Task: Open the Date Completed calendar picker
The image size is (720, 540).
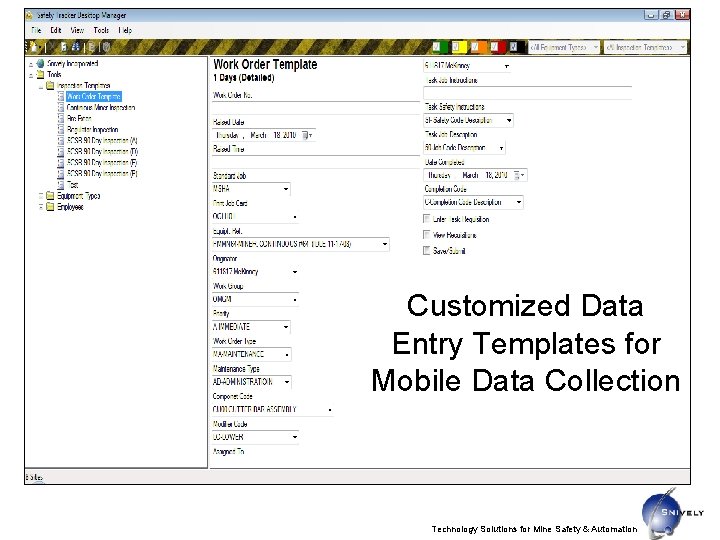Action: coord(519,175)
